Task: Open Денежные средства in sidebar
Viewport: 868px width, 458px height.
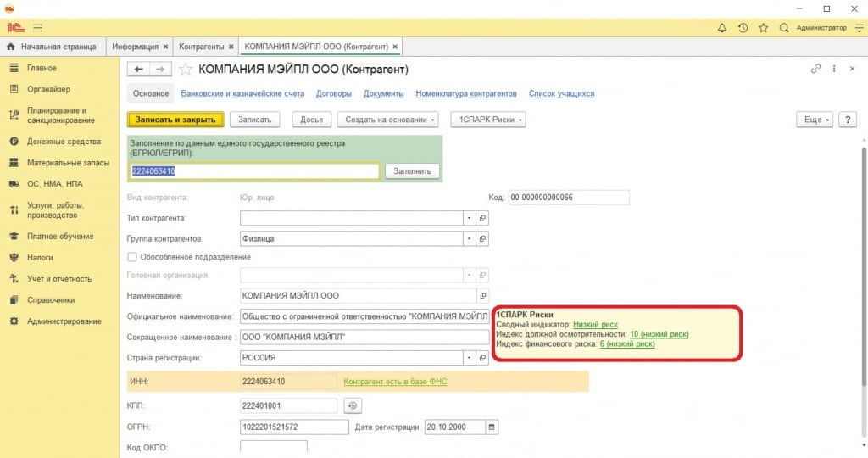Action: click(x=64, y=142)
